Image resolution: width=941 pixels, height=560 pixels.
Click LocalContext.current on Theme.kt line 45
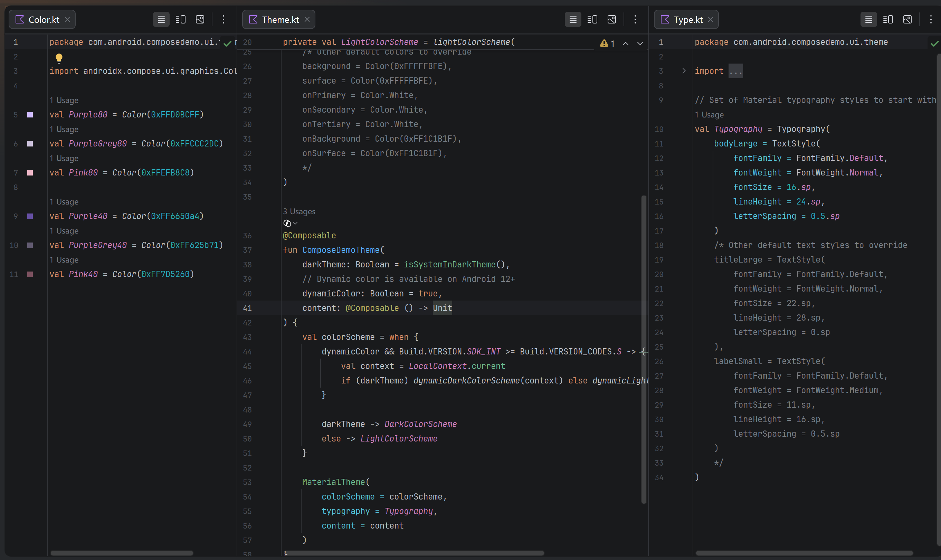click(x=457, y=366)
